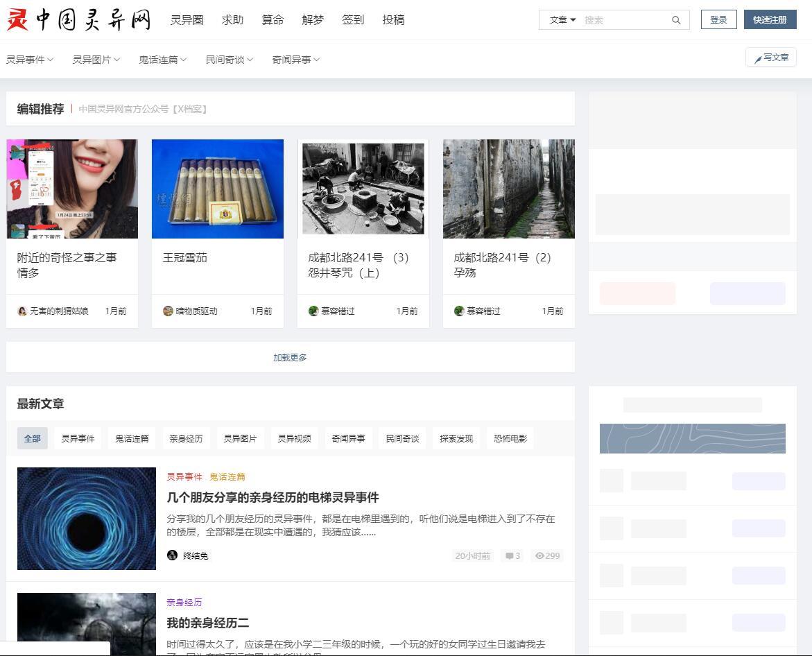Viewport: 812px width, 656px height.
Task: Open the 王冠雪茄 cigar thumbnail
Action: [218, 189]
